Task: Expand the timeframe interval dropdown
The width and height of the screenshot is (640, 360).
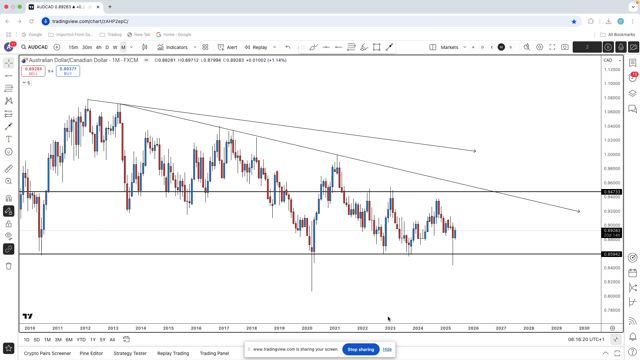Action: 131,47
